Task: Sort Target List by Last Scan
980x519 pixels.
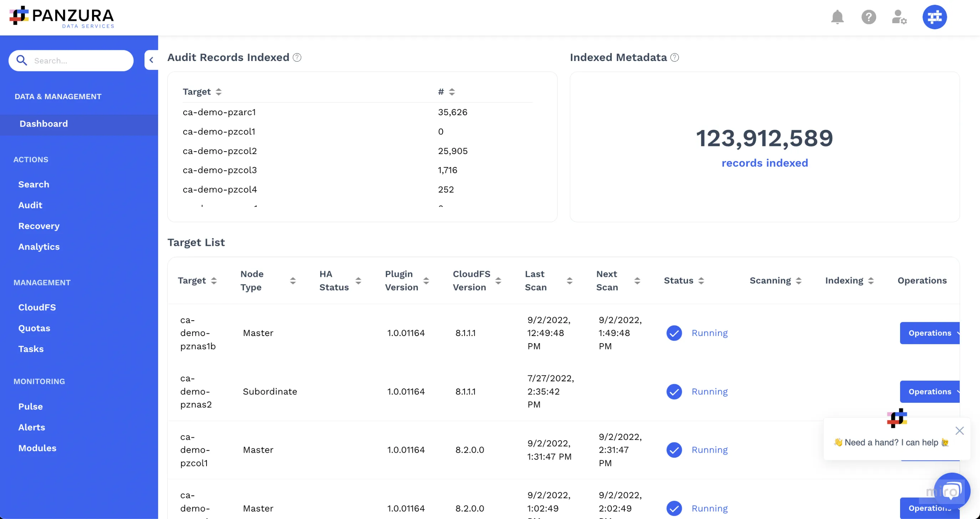Action: 569,281
